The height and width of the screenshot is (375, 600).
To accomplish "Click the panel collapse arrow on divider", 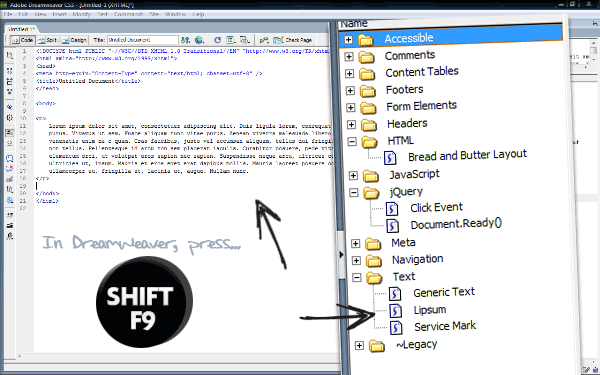I will [x=341, y=254].
